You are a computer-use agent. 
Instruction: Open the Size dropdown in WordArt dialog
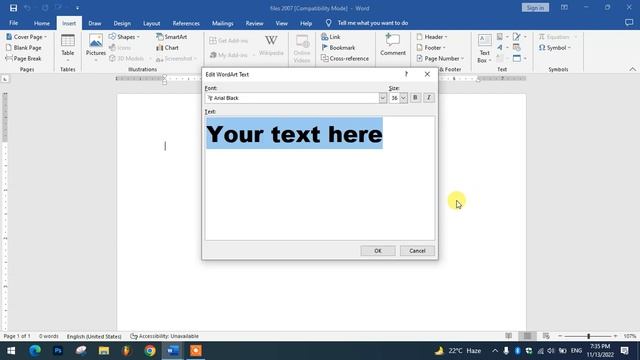(403, 98)
